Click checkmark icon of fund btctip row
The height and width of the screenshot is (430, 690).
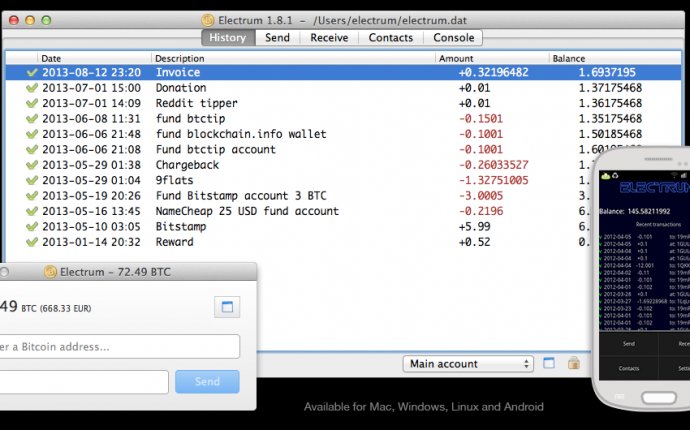coord(32,119)
